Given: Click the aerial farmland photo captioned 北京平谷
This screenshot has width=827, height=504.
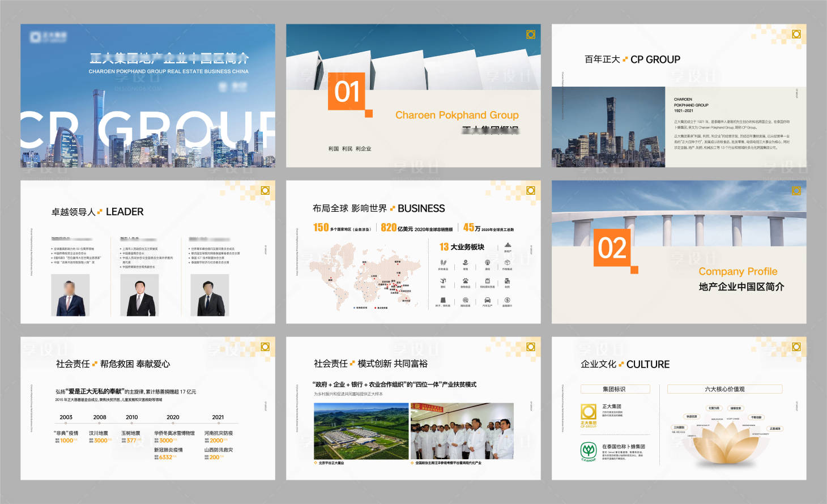Looking at the screenshot, I should click(361, 431).
